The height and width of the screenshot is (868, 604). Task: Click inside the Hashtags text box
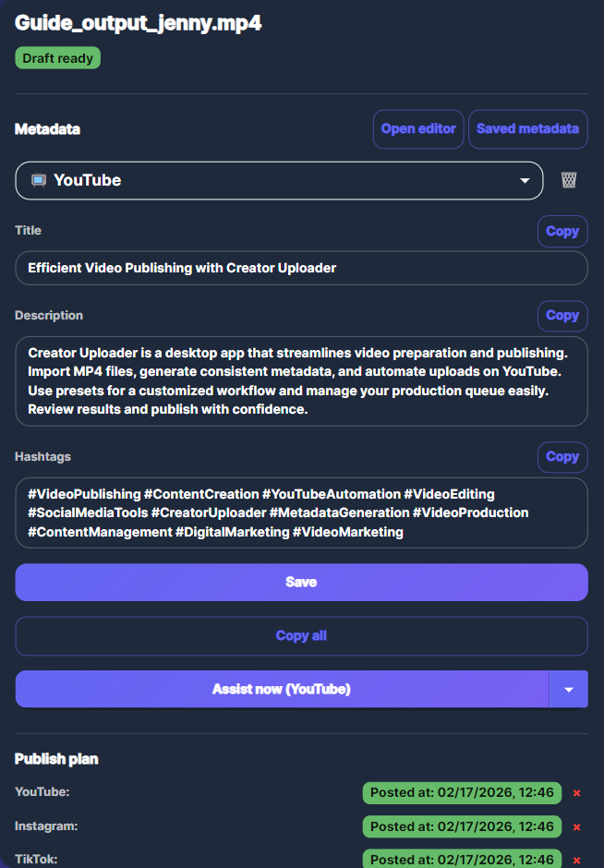(301, 512)
